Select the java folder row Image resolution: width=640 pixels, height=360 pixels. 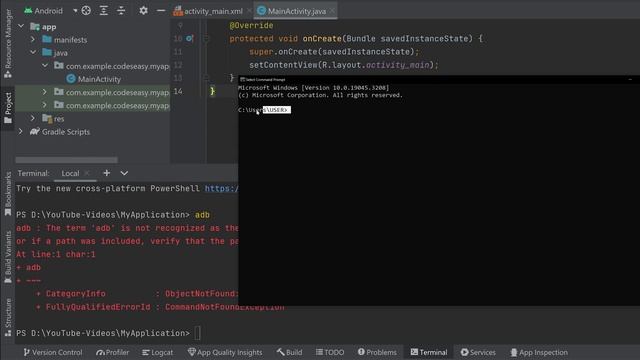tap(93, 53)
